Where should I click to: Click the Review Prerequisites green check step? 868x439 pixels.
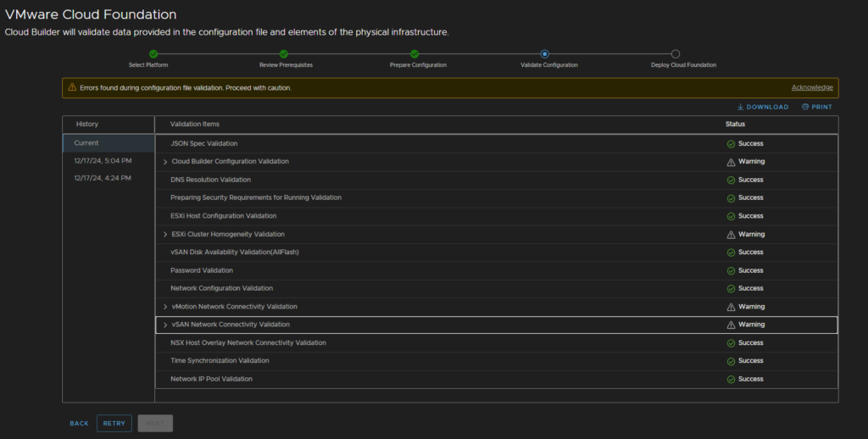point(284,53)
